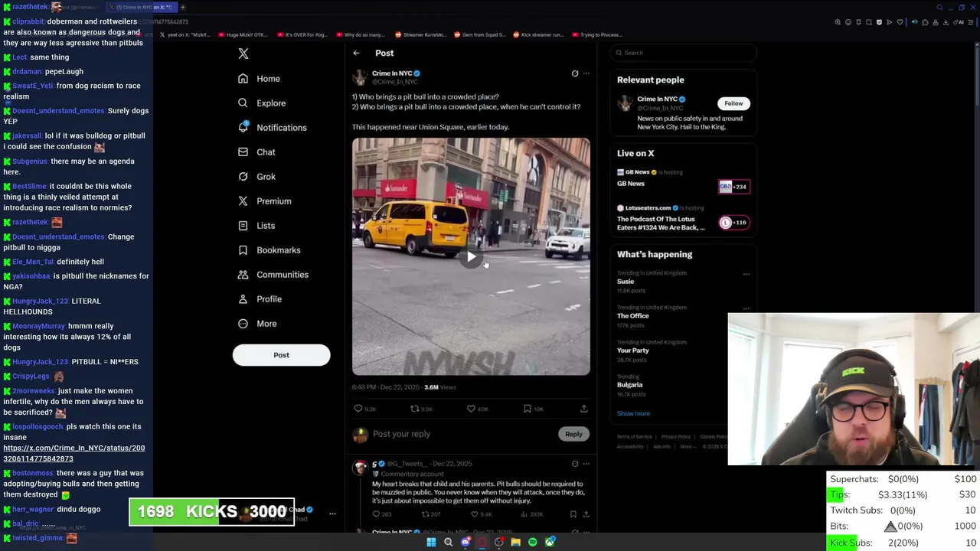Open the Xbox app from the taskbar
The width and height of the screenshot is (980, 551).
(550, 543)
